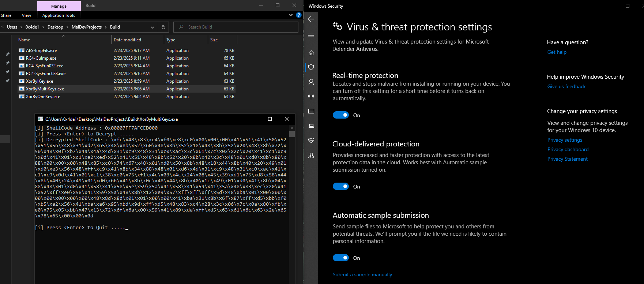Click the AES-ImpFils.exe file icon

[x=22, y=51]
